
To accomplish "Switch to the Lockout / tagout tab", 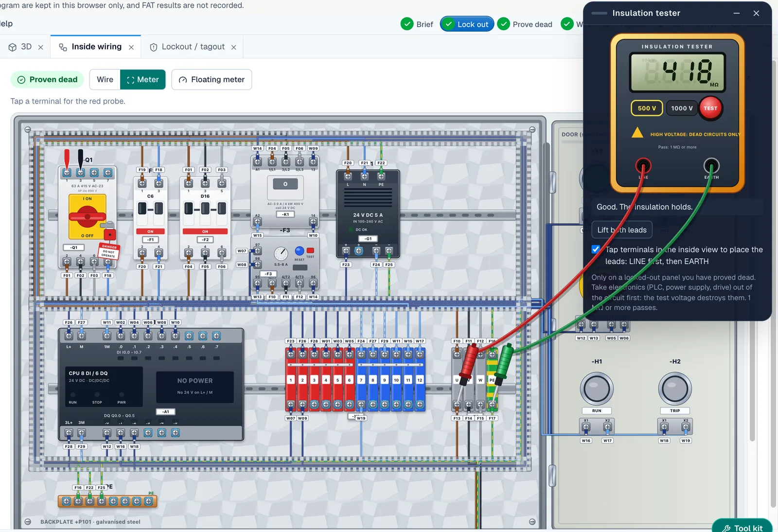I will tap(187, 47).
